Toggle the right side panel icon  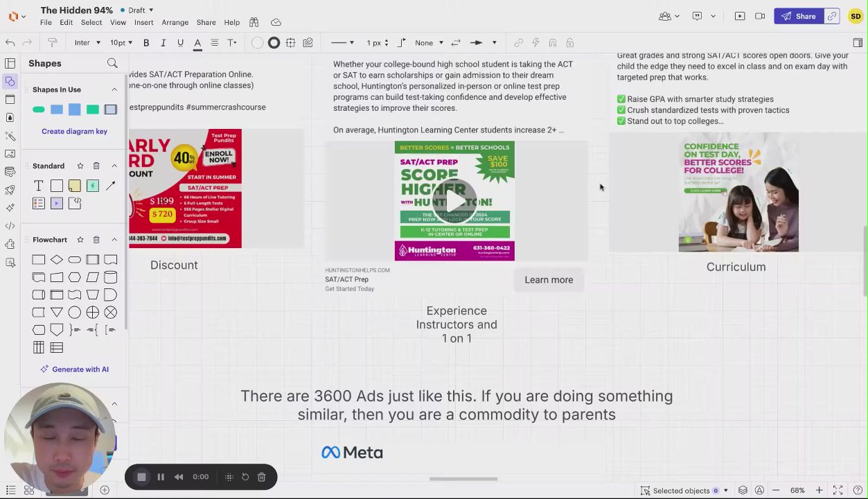pyautogui.click(x=858, y=43)
